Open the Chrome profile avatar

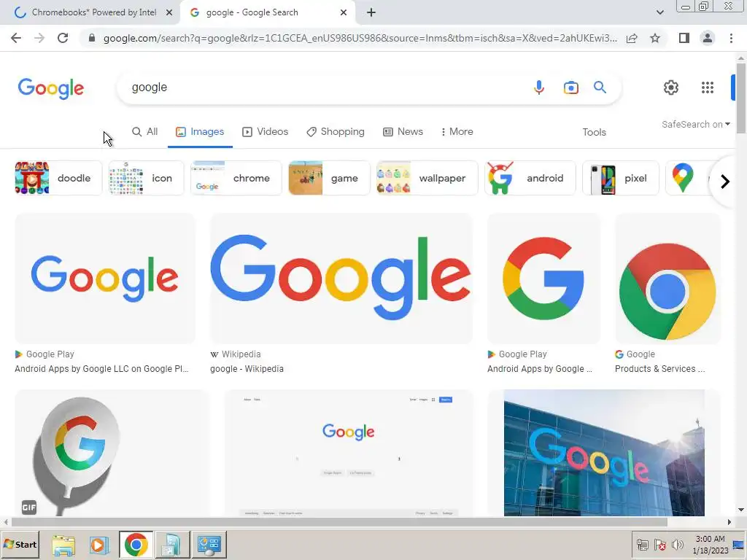pyautogui.click(x=708, y=38)
